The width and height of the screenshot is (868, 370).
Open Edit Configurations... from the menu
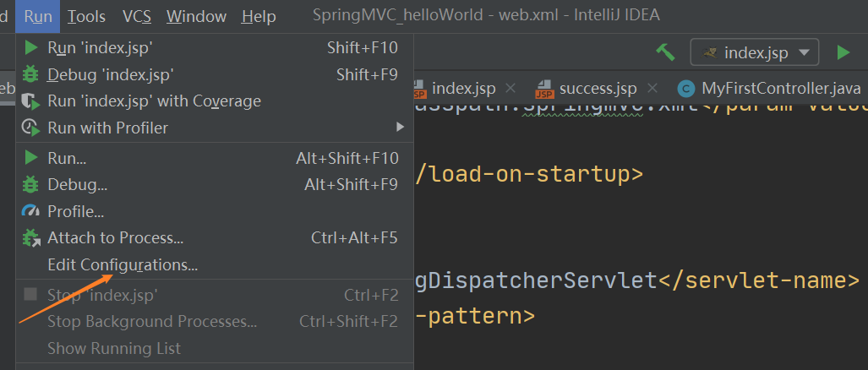click(215, 265)
